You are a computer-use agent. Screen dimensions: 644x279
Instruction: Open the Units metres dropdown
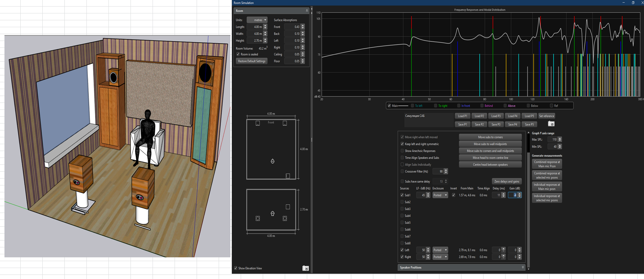258,20
